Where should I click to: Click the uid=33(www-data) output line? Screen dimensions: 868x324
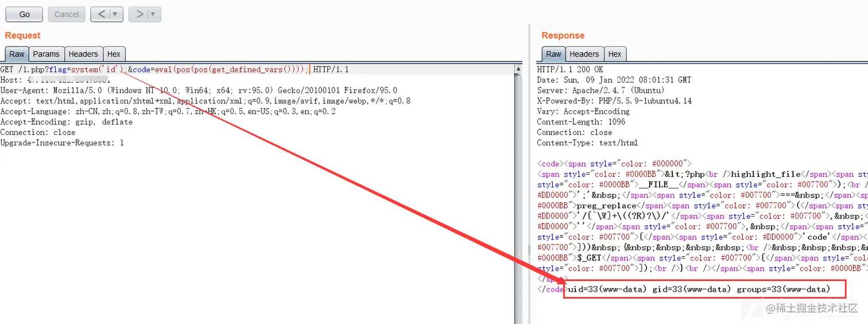pyautogui.click(x=699, y=289)
